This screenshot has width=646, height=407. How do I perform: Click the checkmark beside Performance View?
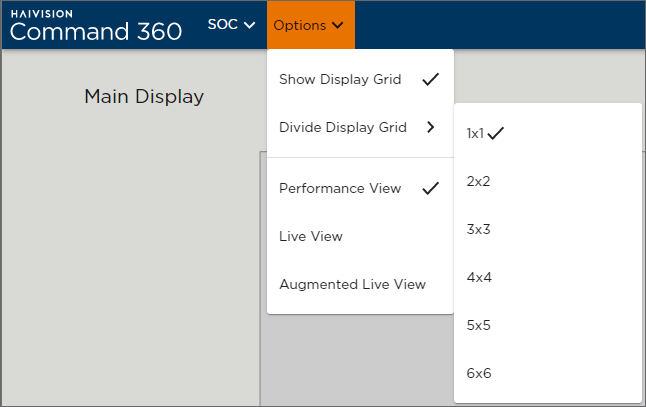431,188
